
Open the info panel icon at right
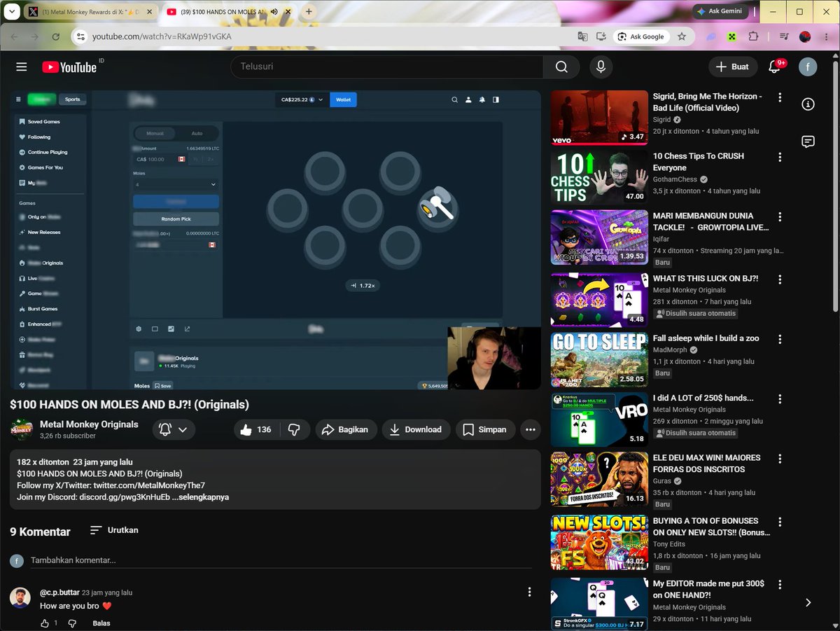[x=808, y=104]
